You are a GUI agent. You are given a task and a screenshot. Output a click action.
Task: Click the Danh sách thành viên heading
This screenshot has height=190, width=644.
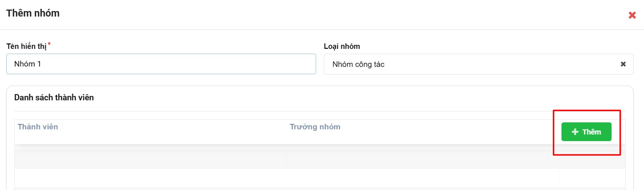click(x=54, y=97)
